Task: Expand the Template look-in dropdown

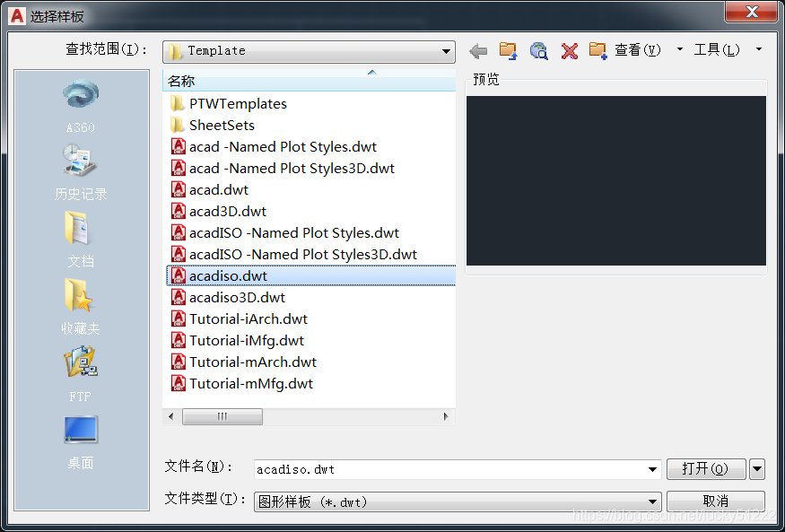Action: coord(446,51)
